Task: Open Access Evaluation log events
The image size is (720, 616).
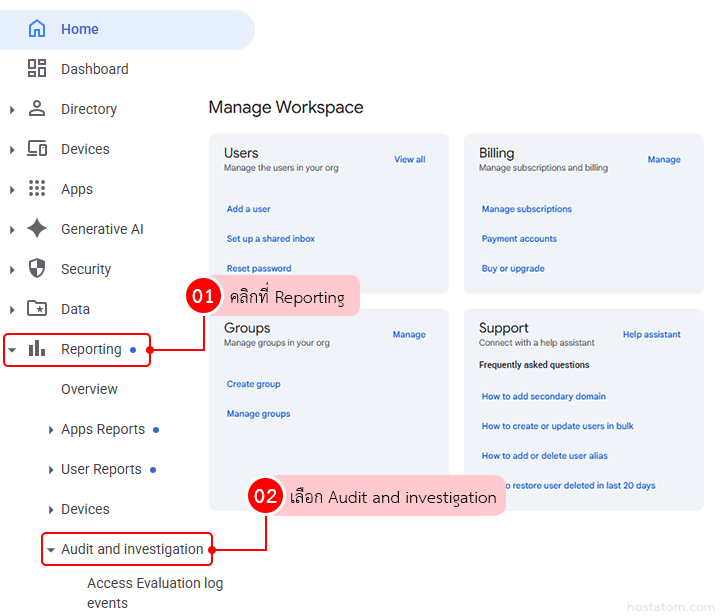Action: pyautogui.click(x=155, y=593)
